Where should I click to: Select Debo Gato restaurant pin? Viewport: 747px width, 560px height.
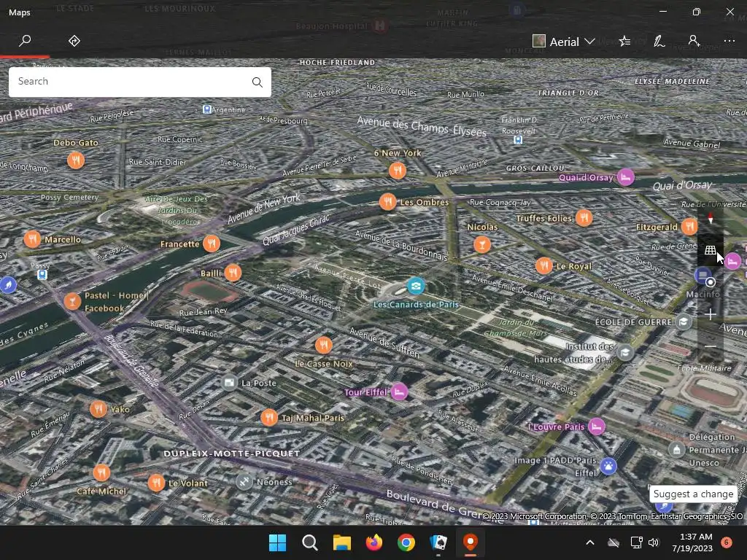click(x=76, y=160)
